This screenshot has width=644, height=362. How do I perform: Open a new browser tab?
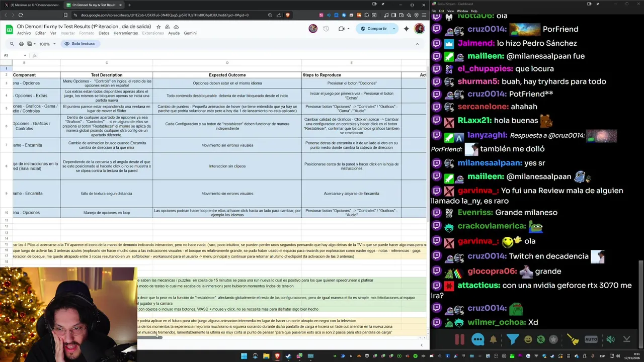130,5
